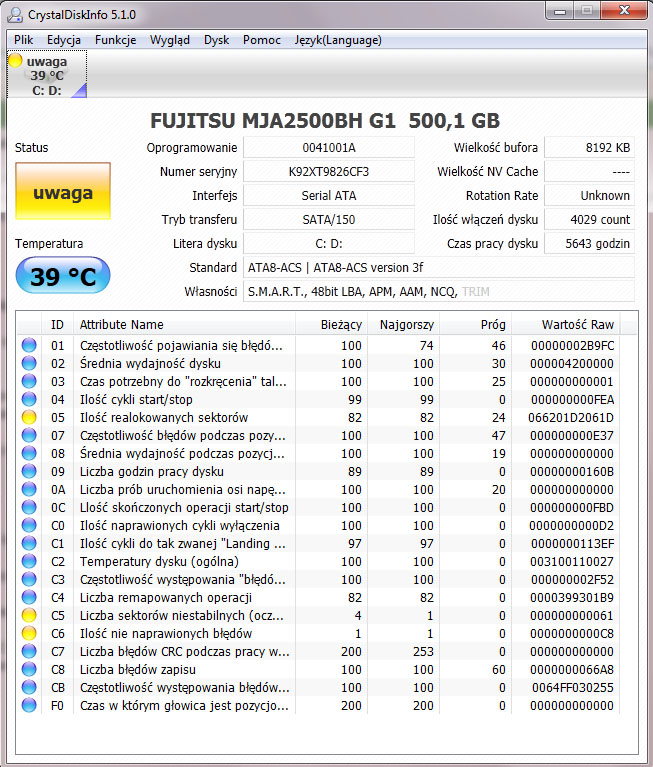This screenshot has width=653, height=767.
Task: Click the Serial ATA interface field
Action: (x=329, y=195)
